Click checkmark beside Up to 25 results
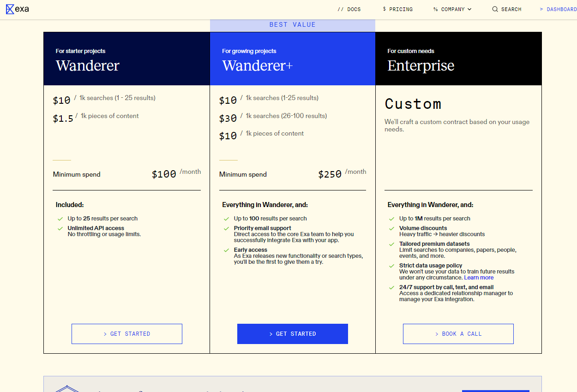Image resolution: width=577 pixels, height=392 pixels. tap(60, 219)
